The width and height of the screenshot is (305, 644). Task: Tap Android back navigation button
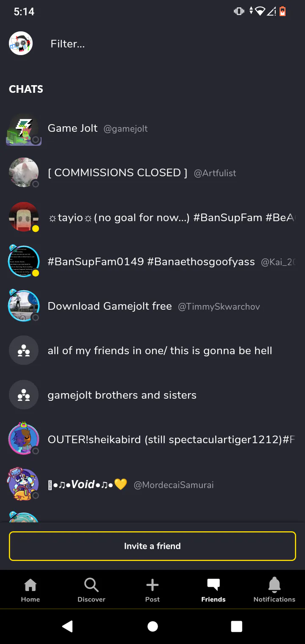[x=67, y=626]
